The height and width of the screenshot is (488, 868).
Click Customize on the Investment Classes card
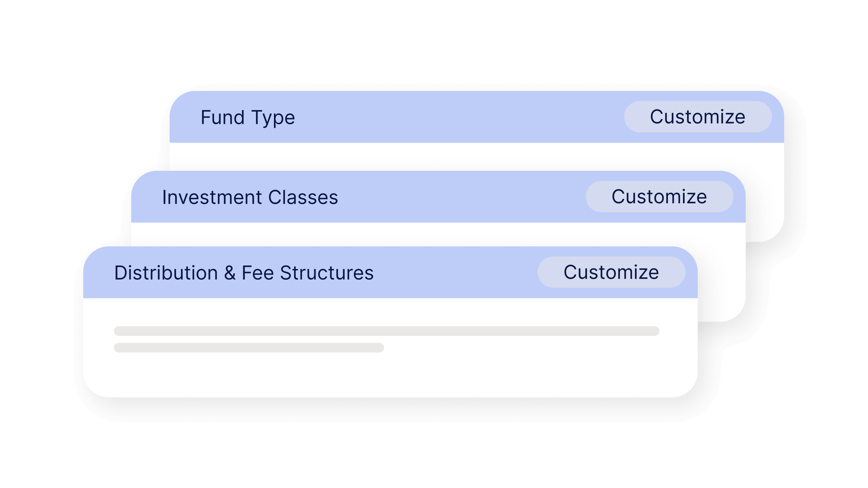pyautogui.click(x=659, y=197)
